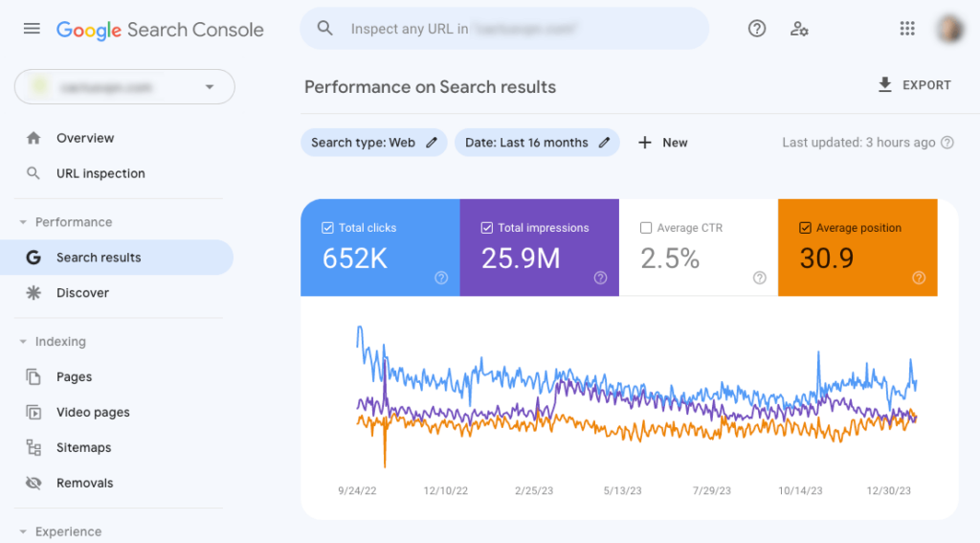
Task: Collapse the Performance section
Action: (23, 222)
